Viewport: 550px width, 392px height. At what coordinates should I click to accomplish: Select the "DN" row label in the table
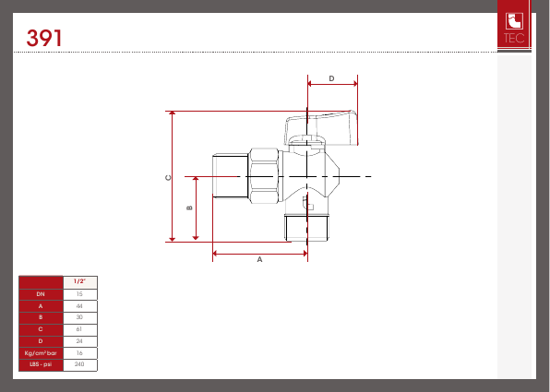click(x=41, y=294)
